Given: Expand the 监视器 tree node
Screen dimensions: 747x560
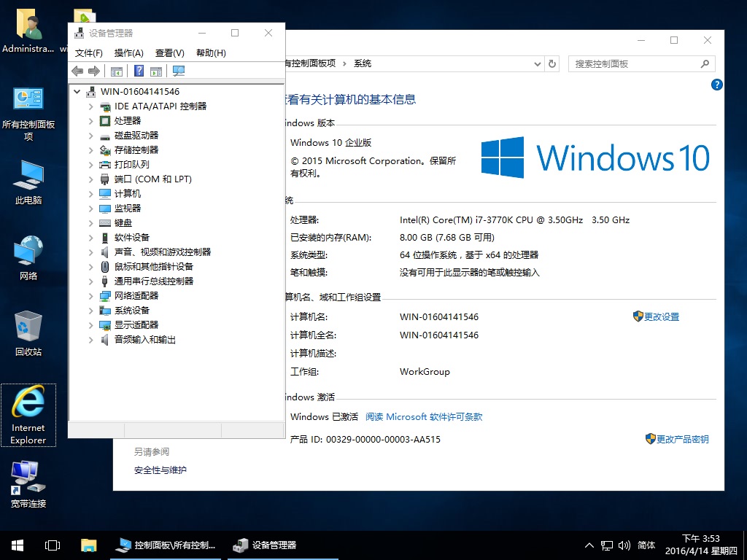Looking at the screenshot, I should (x=91, y=209).
